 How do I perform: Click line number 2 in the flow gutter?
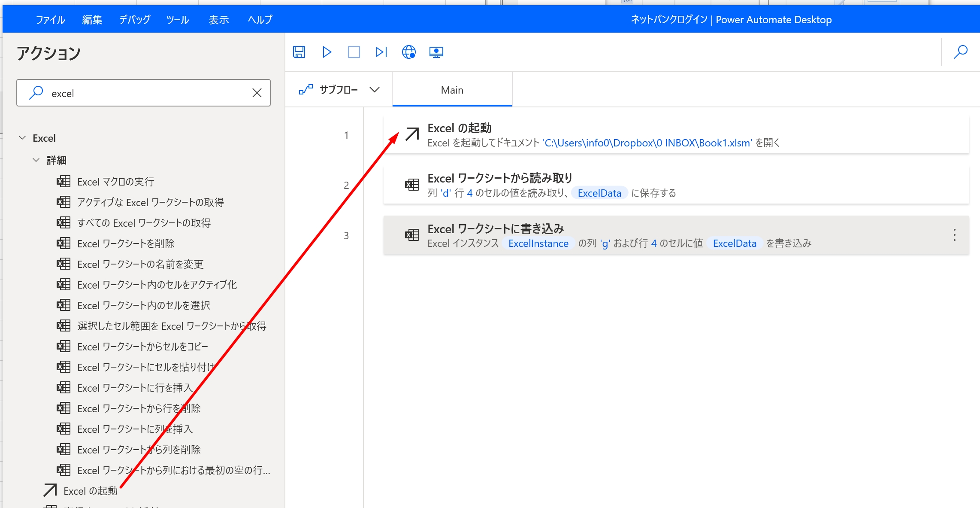(x=346, y=186)
